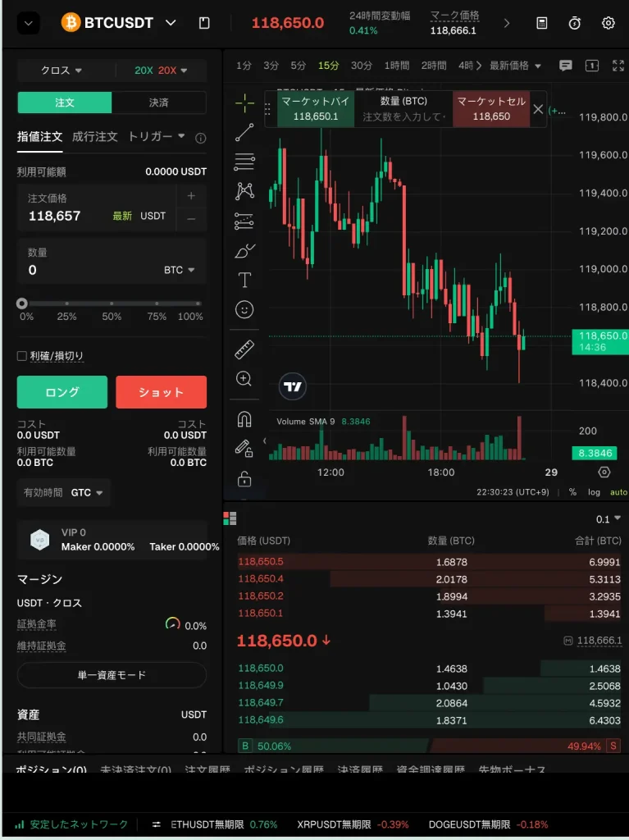Toggle the magnet snap mode

[244, 419]
